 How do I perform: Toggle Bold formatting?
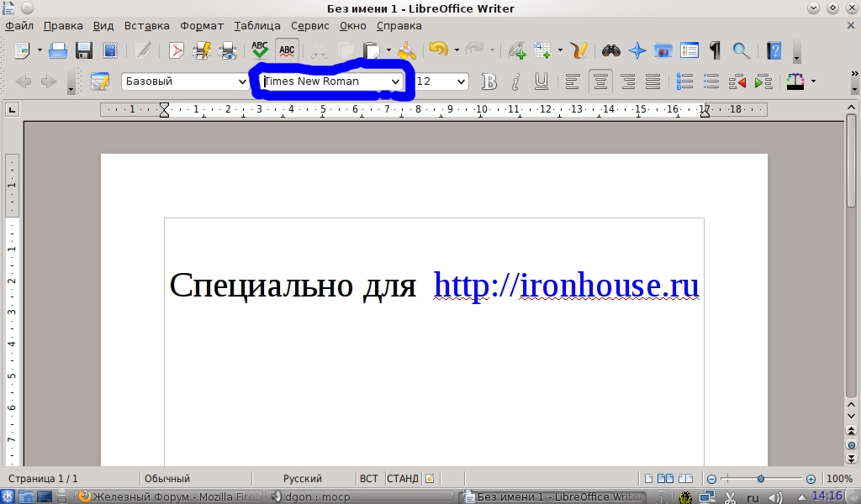tap(489, 81)
